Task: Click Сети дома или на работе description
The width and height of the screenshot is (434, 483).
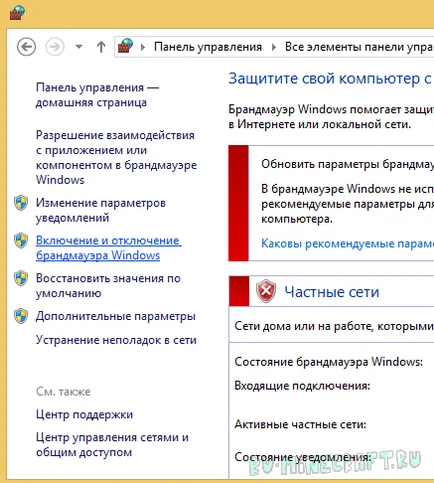Action: coord(334,326)
